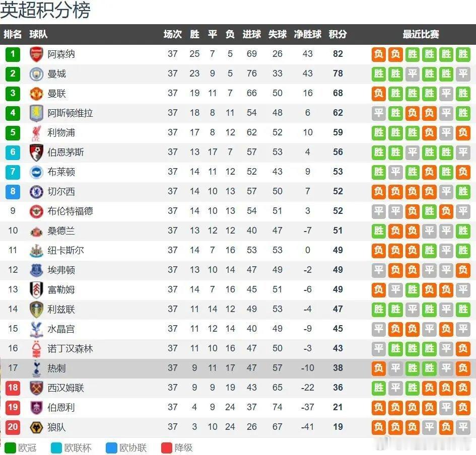Click the Wolves (狼队) club crest

[x=36, y=427]
